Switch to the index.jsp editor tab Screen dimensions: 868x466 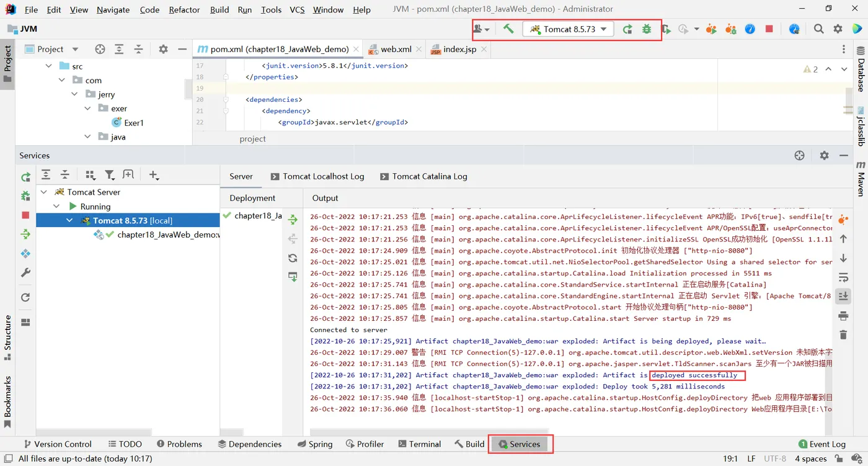point(459,49)
